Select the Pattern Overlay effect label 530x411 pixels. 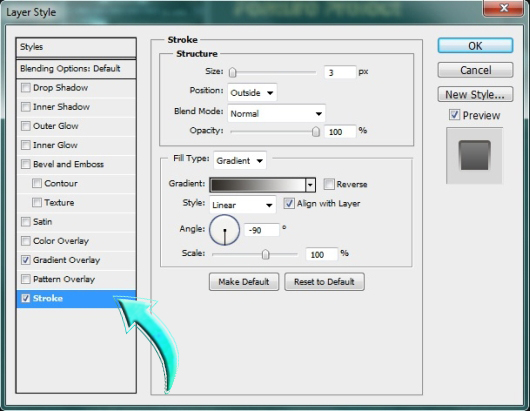(64, 279)
